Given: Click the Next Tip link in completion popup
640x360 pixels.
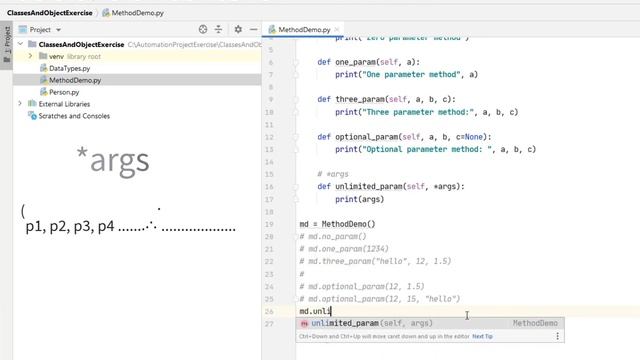Looking at the screenshot, I should click(x=482, y=336).
